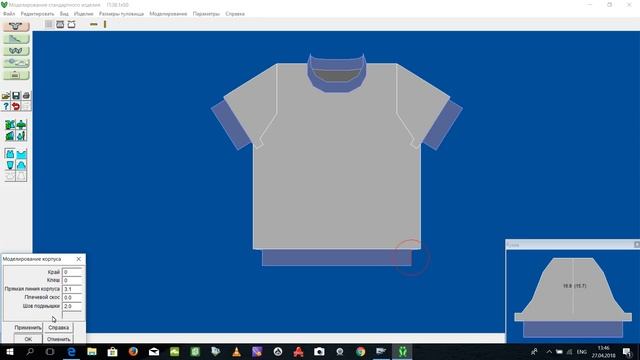Launch Microsoft Edge from taskbar
This screenshot has width=640, height=360.
[71, 351]
